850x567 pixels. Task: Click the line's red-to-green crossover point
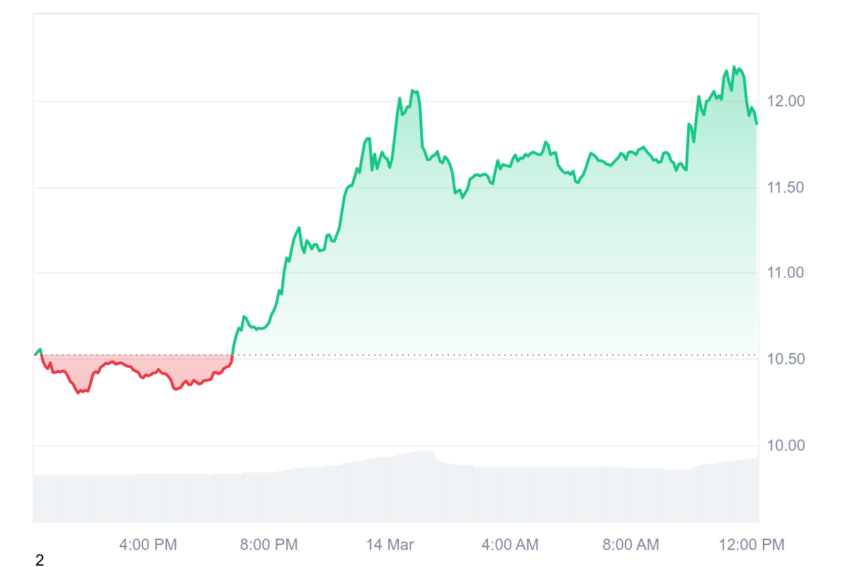point(233,355)
